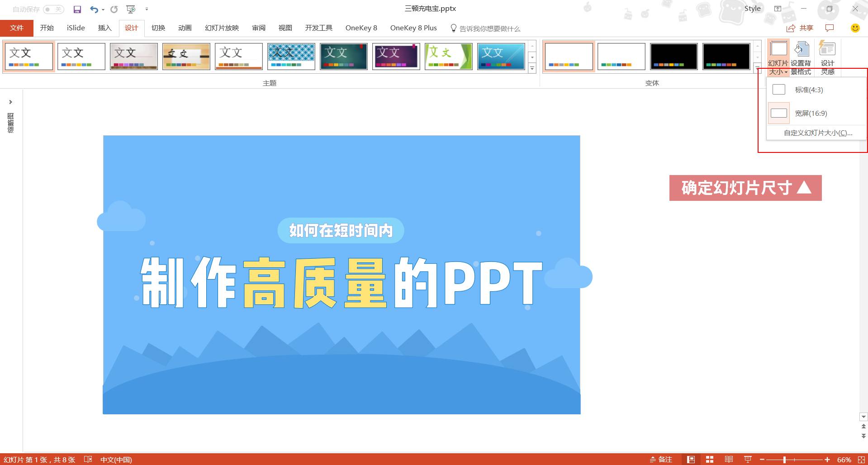Open the 幻灯片大小 slide size dropdown
The height and width of the screenshot is (465, 868).
tap(778, 58)
